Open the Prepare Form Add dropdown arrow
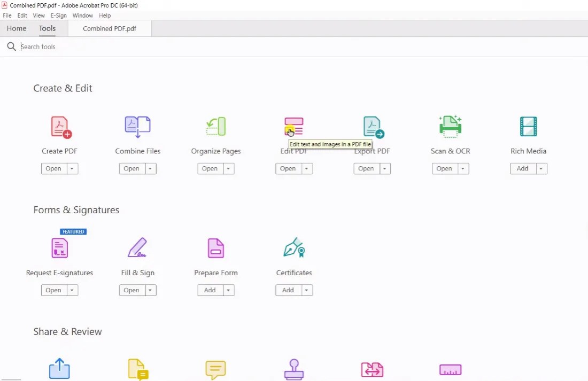Viewport: 588px width, 381px height. tap(228, 290)
